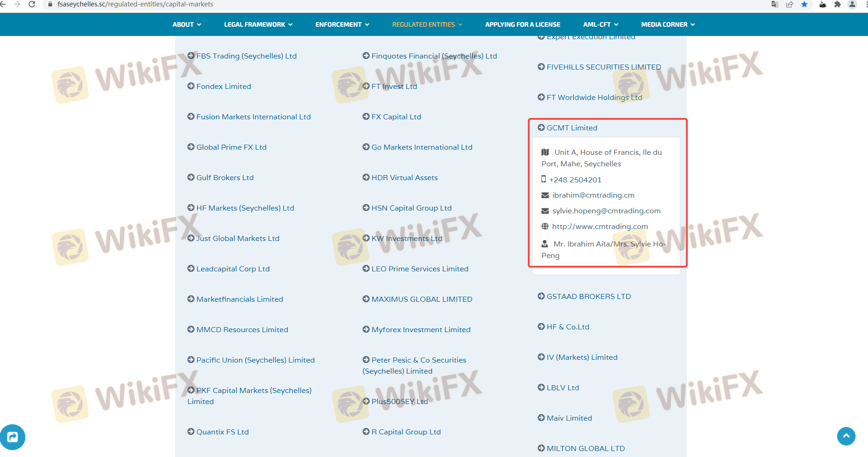Expand the FBS Trading (Seychelles) Ltd entry
The width and height of the screenshot is (868, 457).
(x=246, y=56)
